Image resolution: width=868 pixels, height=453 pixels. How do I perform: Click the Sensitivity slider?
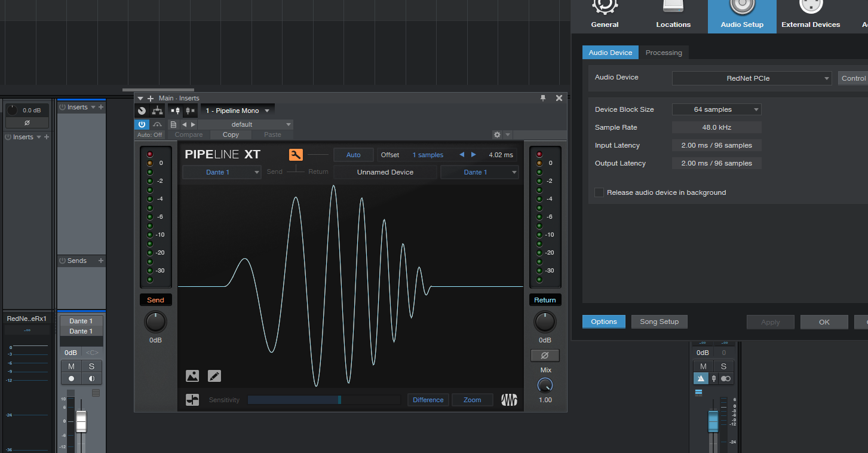click(x=324, y=400)
